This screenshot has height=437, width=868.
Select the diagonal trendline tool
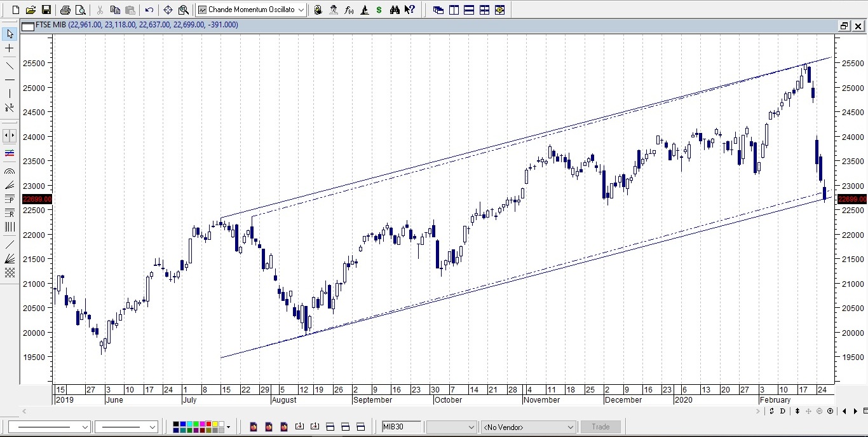10,65
